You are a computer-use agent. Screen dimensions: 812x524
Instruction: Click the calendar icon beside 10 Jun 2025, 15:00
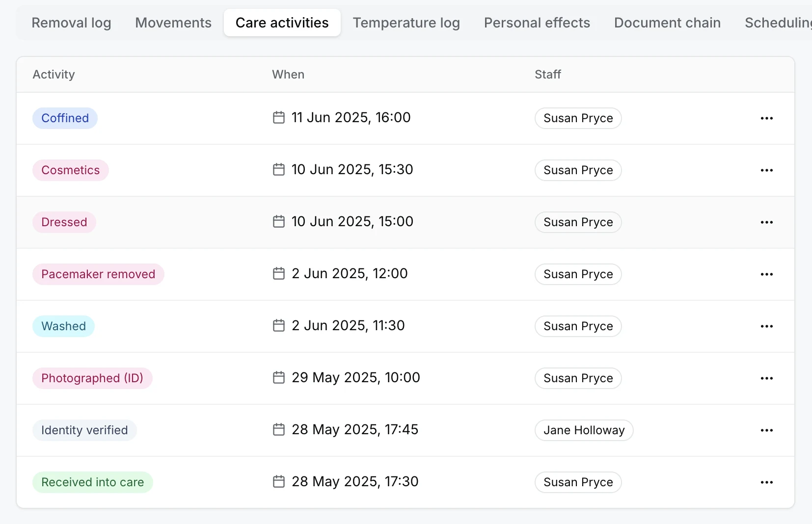(279, 222)
